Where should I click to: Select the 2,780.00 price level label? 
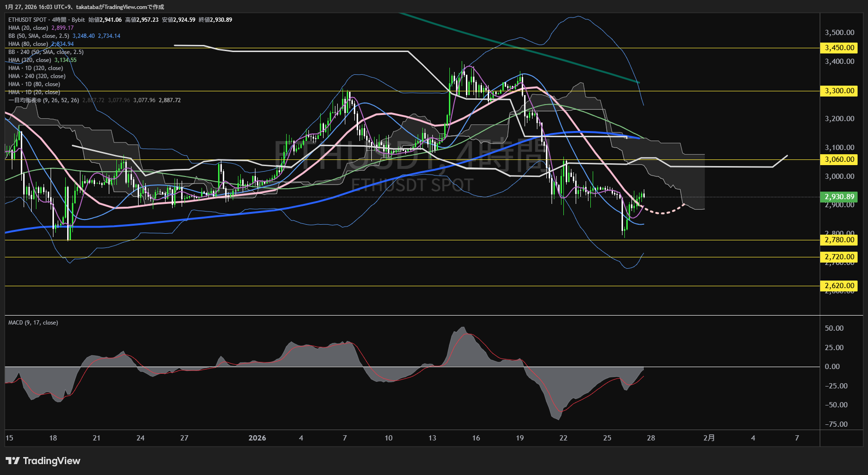839,240
